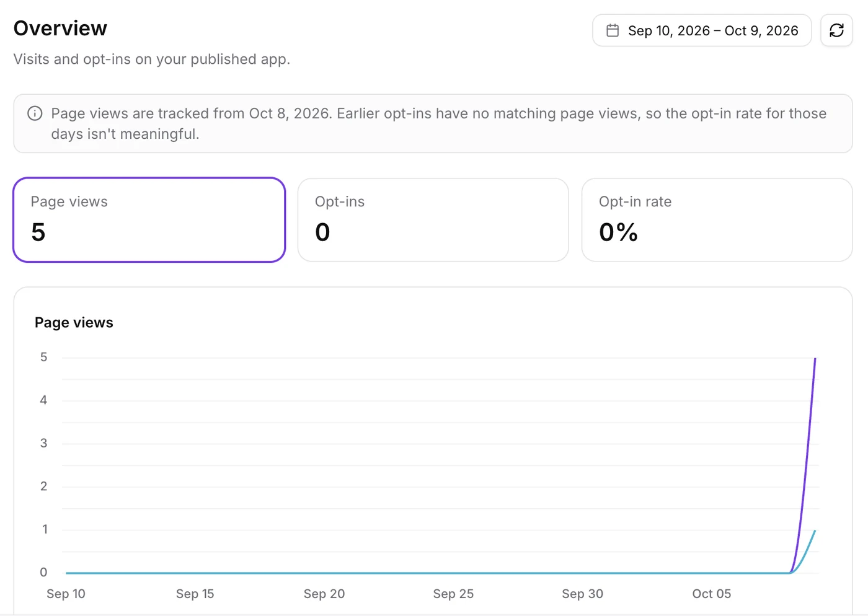This screenshot has height=616, width=868.
Task: Click the 'Sep 25' x-axis label
Action: click(453, 594)
